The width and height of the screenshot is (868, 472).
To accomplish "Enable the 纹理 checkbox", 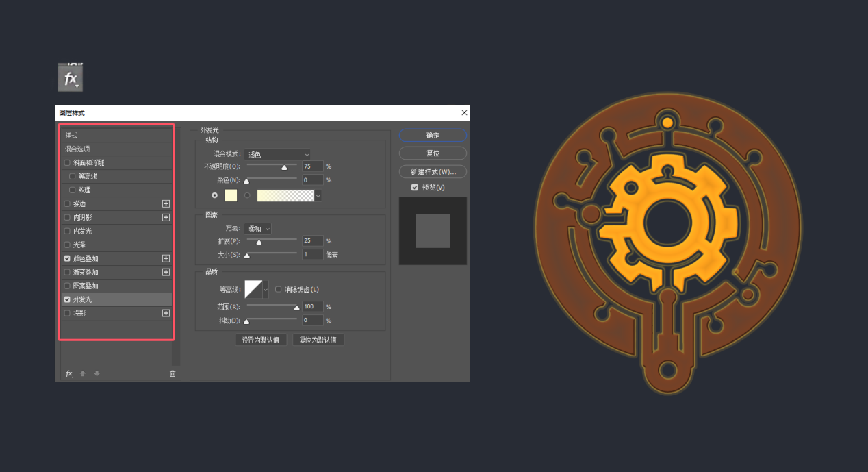I will (x=73, y=190).
